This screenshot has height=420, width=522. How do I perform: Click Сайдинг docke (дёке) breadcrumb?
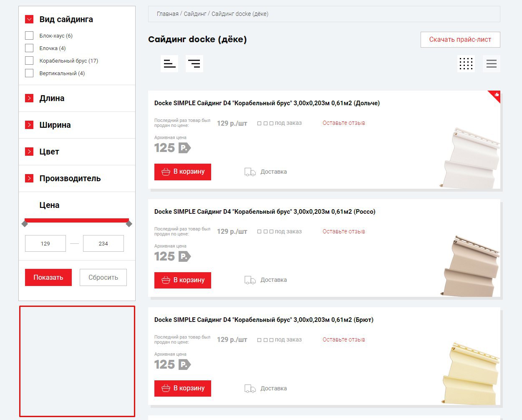pos(240,14)
